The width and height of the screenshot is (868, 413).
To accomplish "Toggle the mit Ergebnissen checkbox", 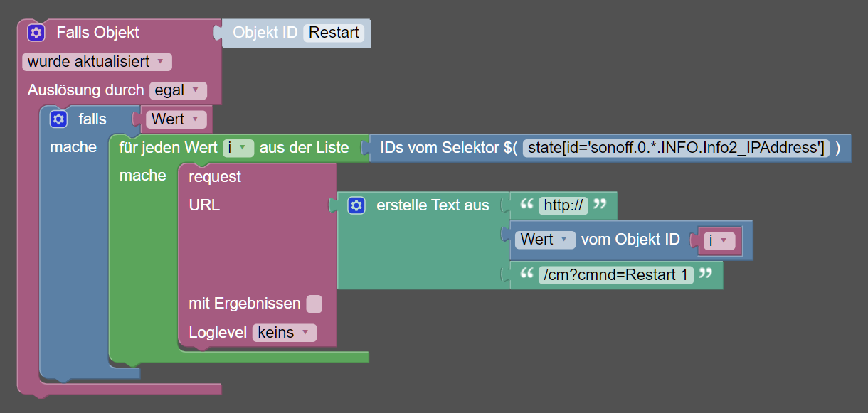I will (314, 304).
